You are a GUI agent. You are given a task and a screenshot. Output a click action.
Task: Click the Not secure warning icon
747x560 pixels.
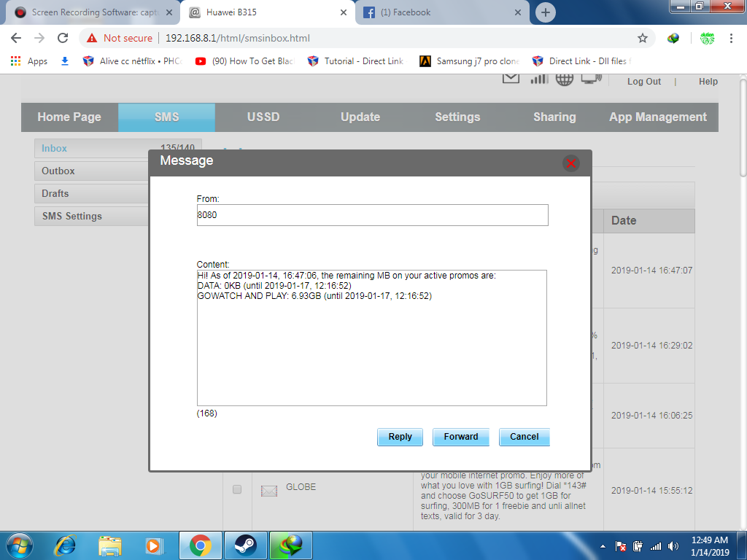pyautogui.click(x=92, y=38)
